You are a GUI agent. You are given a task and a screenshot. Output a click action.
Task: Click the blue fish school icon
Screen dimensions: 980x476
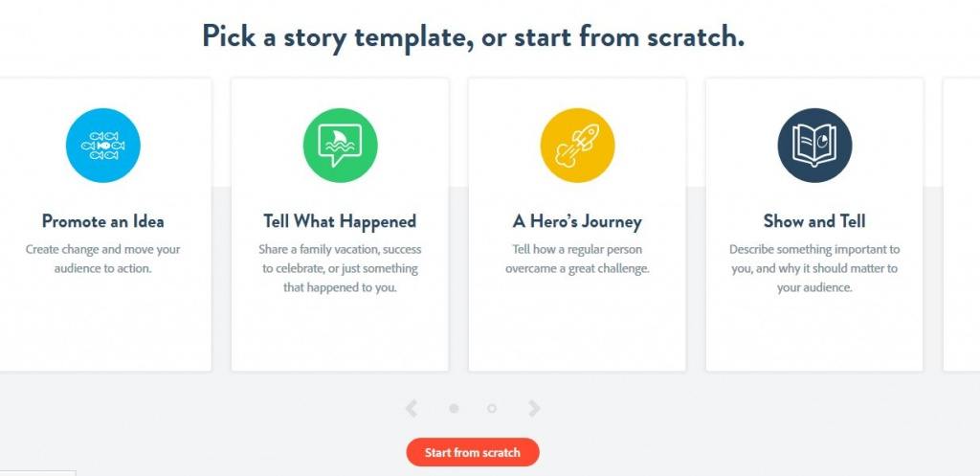pyautogui.click(x=103, y=146)
